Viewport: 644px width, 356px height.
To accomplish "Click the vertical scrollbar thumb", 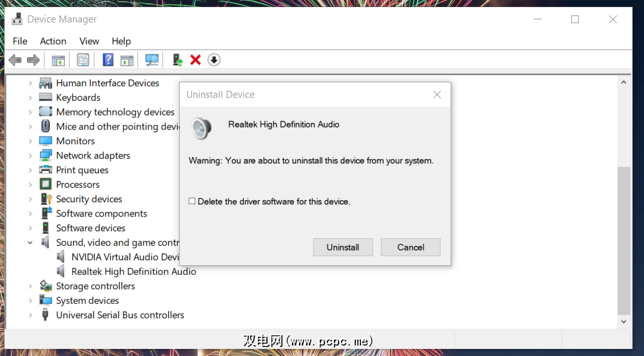I will [x=623, y=241].
